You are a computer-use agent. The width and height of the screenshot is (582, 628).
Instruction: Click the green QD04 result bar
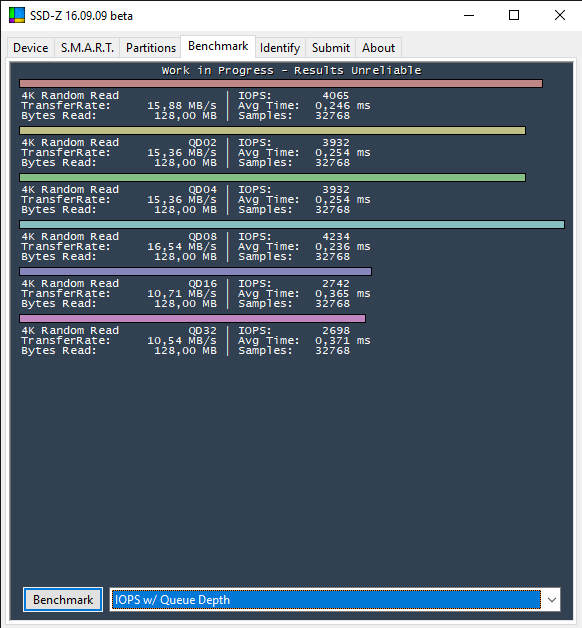point(272,177)
